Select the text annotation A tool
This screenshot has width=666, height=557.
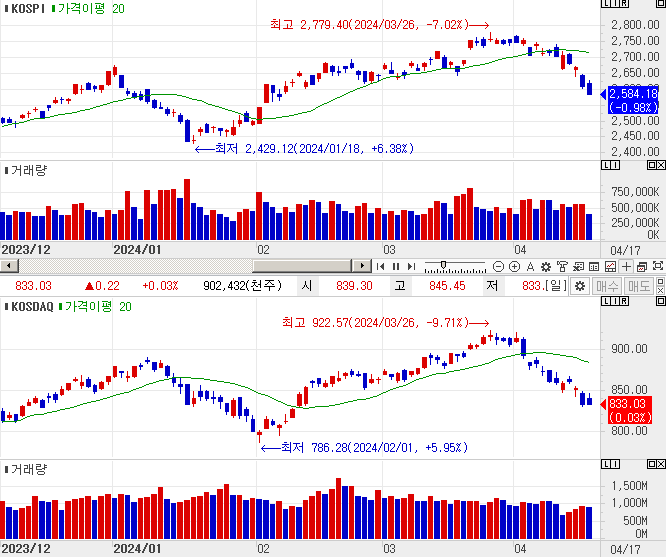530,266
